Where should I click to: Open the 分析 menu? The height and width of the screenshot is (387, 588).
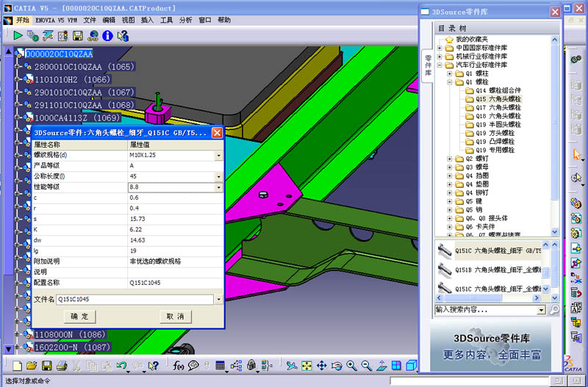pos(186,20)
